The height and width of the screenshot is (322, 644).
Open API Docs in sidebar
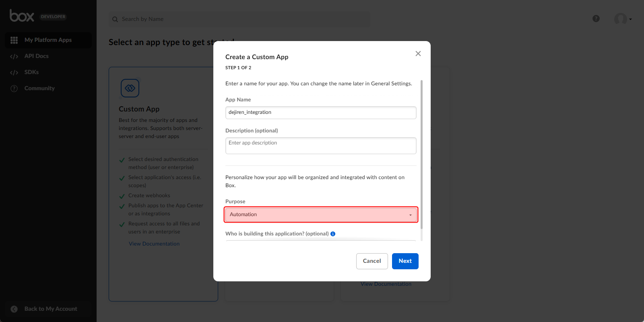click(36, 56)
